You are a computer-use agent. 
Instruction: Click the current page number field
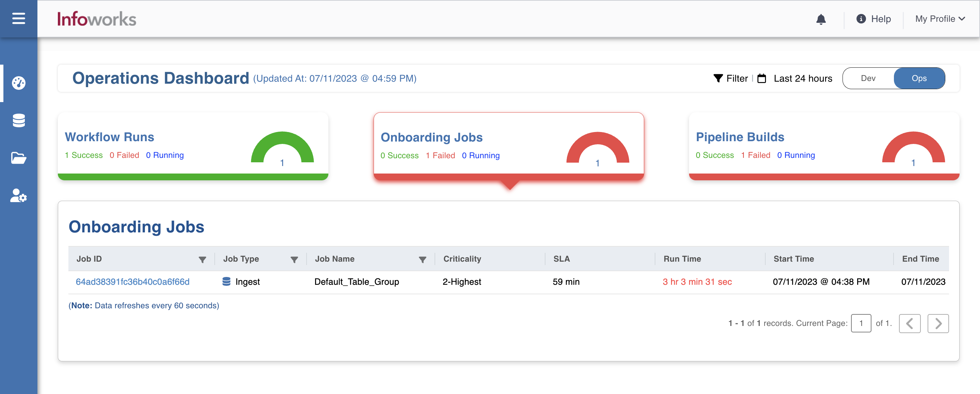pyautogui.click(x=861, y=323)
